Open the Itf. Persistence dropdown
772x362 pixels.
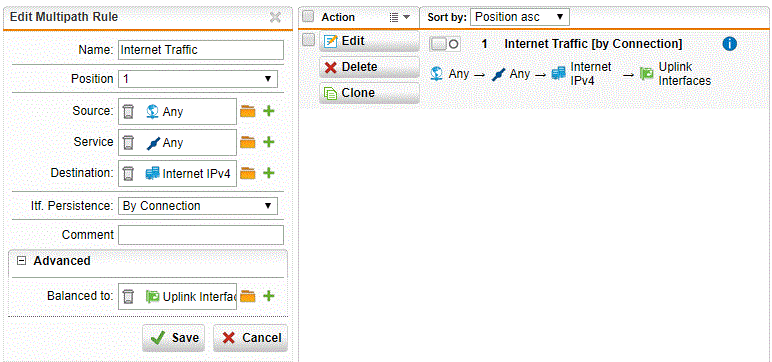click(x=198, y=206)
